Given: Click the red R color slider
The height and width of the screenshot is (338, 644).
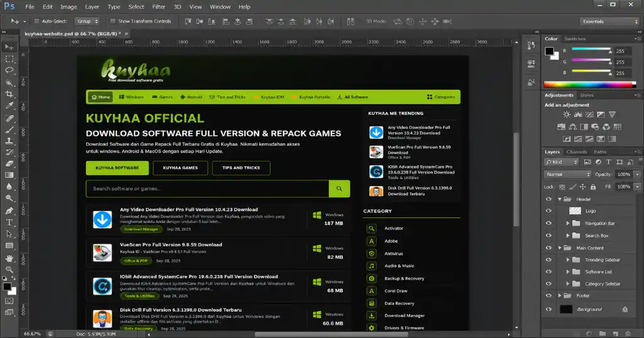Looking at the screenshot, I should pyautogui.click(x=591, y=49).
